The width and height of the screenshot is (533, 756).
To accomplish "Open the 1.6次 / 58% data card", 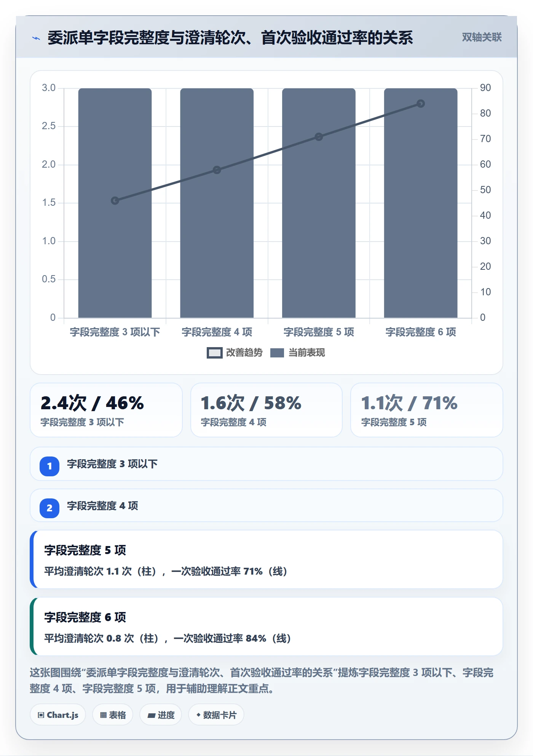I will click(266, 410).
